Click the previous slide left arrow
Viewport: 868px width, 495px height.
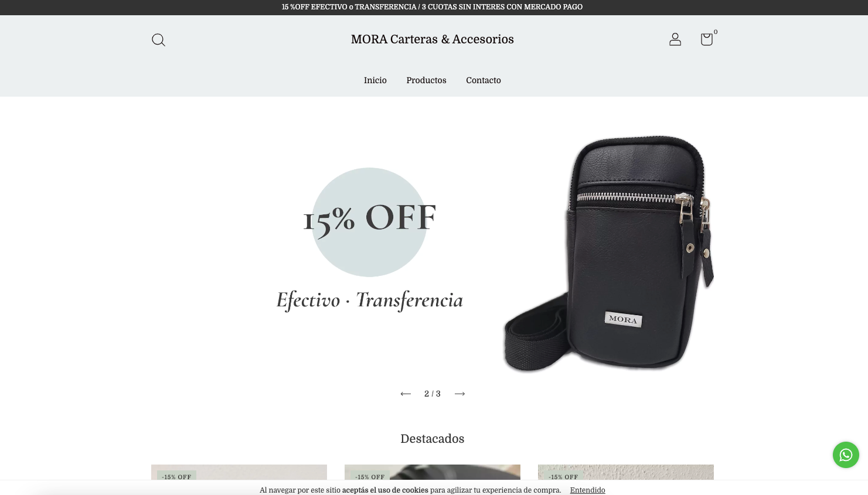(406, 394)
